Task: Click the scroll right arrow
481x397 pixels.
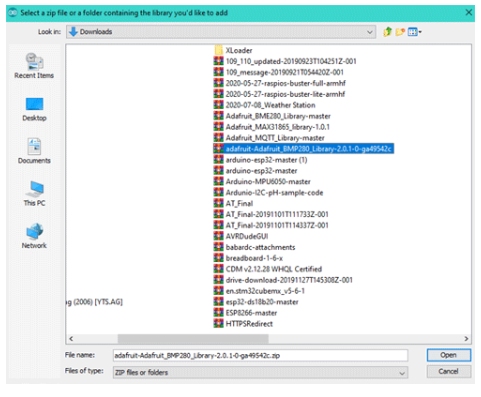Action: pos(466,339)
